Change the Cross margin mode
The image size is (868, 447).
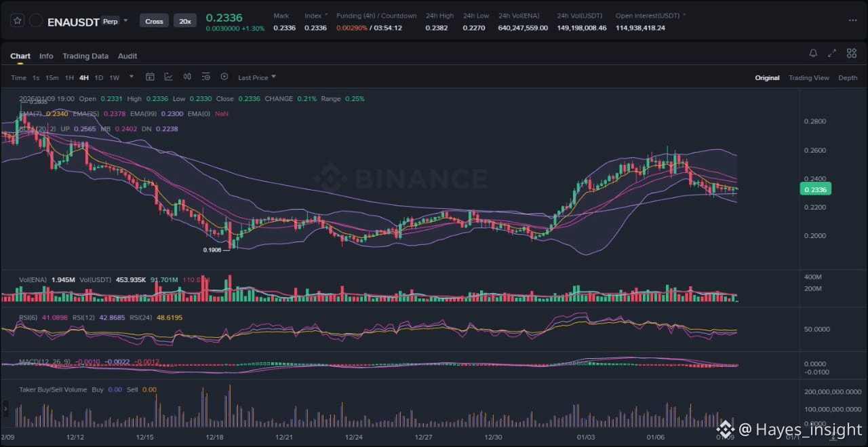(154, 21)
